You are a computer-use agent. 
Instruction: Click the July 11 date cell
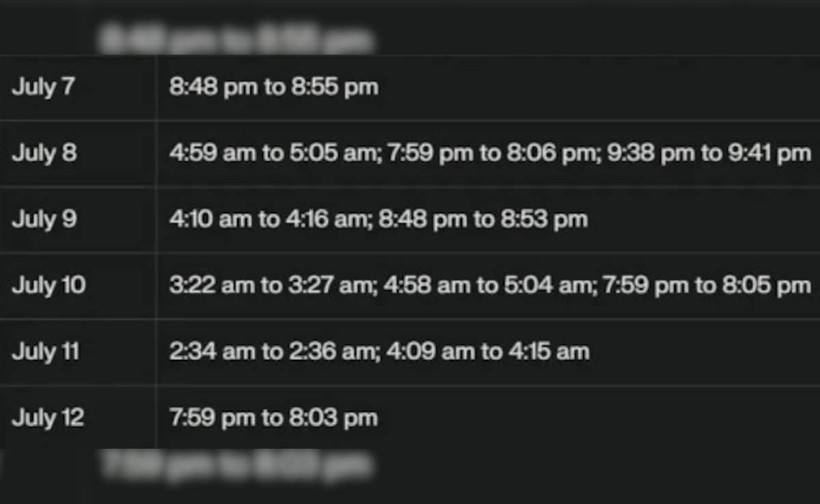[x=46, y=352]
